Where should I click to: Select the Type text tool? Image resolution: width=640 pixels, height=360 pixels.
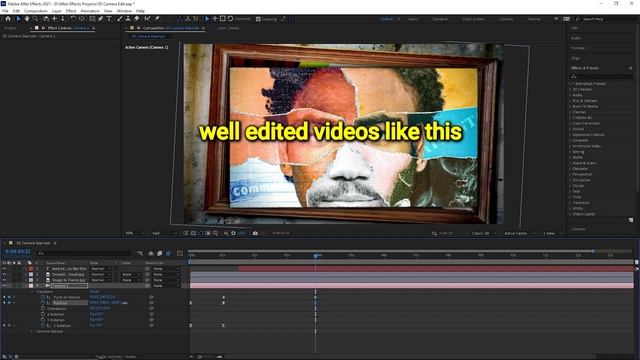[x=109, y=19]
